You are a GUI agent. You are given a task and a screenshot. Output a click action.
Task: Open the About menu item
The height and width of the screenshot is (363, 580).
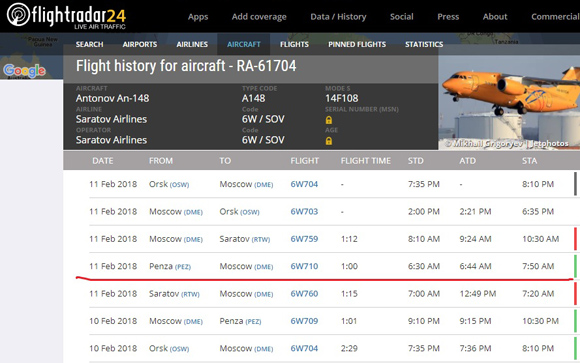point(495,17)
